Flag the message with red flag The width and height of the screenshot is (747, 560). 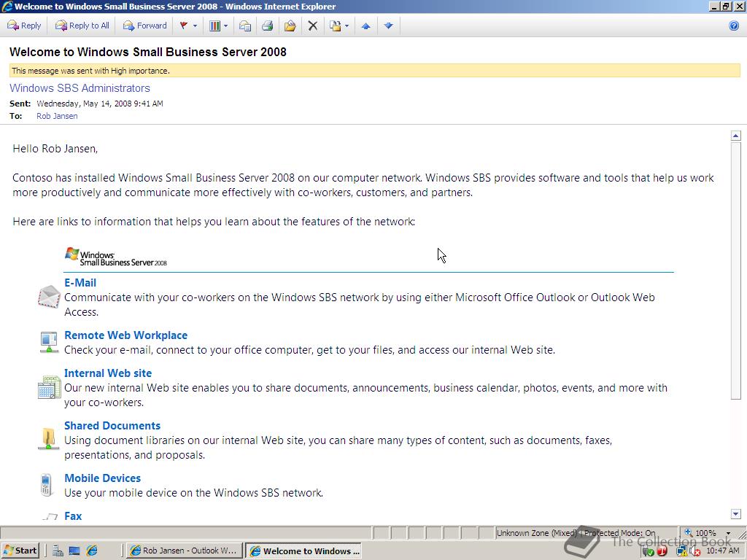point(183,26)
